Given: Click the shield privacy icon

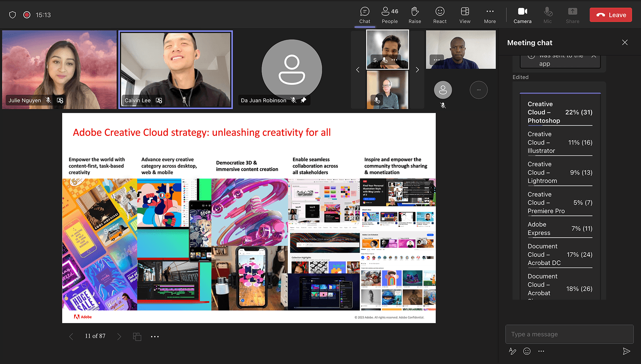Looking at the screenshot, I should pos(13,15).
